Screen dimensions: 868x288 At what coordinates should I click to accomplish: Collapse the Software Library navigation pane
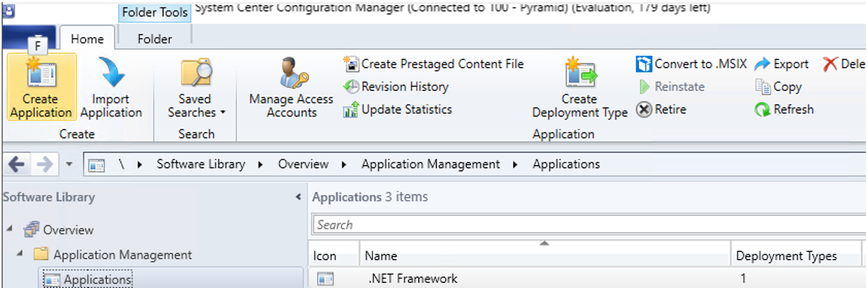click(298, 197)
